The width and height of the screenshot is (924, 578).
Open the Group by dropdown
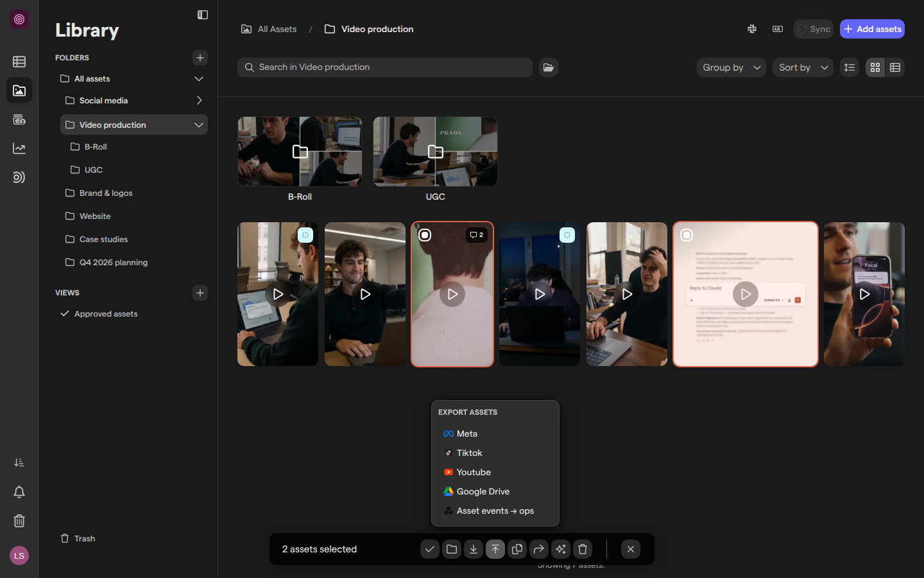732,67
